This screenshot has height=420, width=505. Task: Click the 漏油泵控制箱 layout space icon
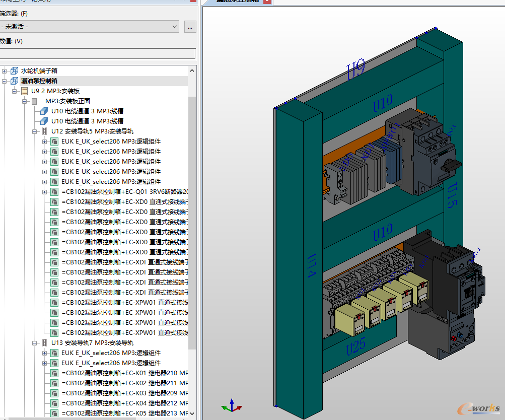(x=14, y=81)
